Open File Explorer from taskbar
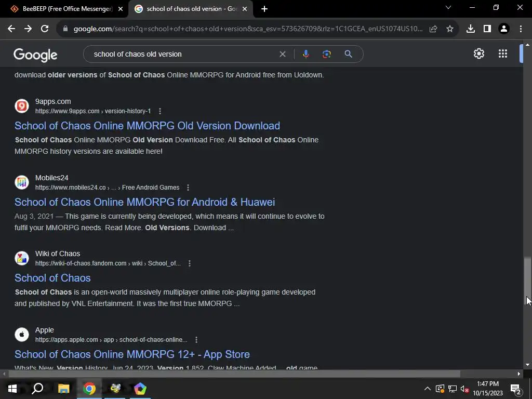 tap(63, 389)
